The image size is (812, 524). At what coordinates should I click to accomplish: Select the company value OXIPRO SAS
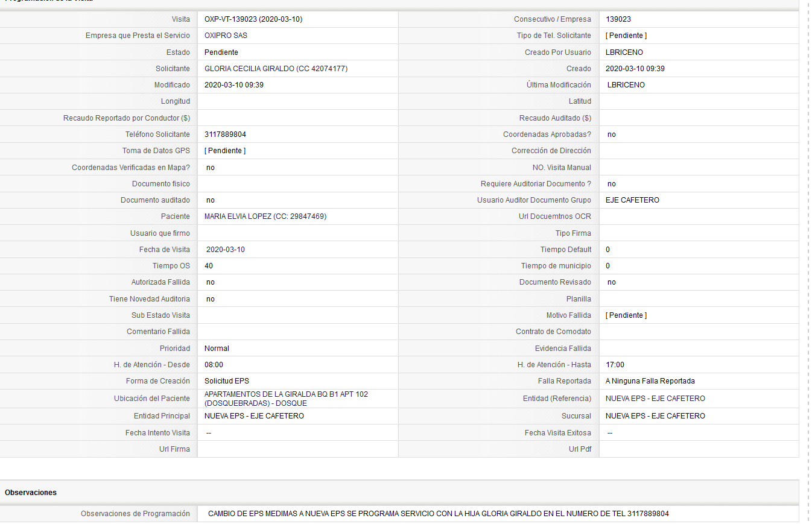coord(226,36)
